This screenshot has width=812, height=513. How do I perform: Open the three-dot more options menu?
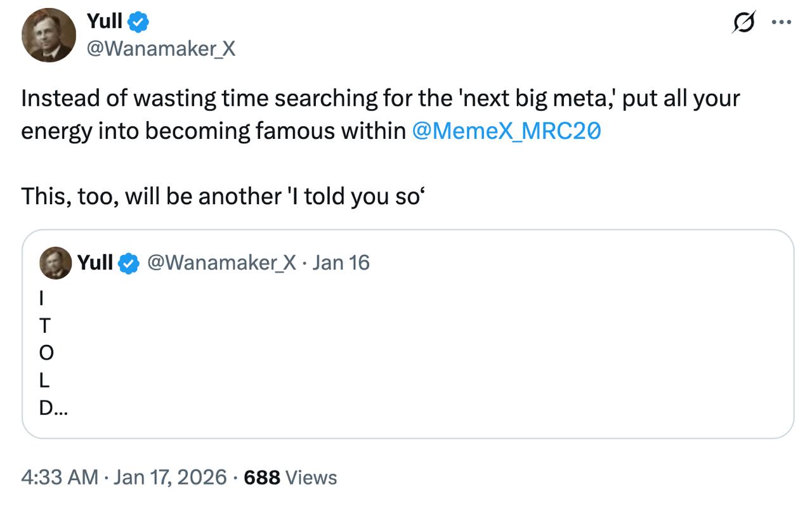781,22
